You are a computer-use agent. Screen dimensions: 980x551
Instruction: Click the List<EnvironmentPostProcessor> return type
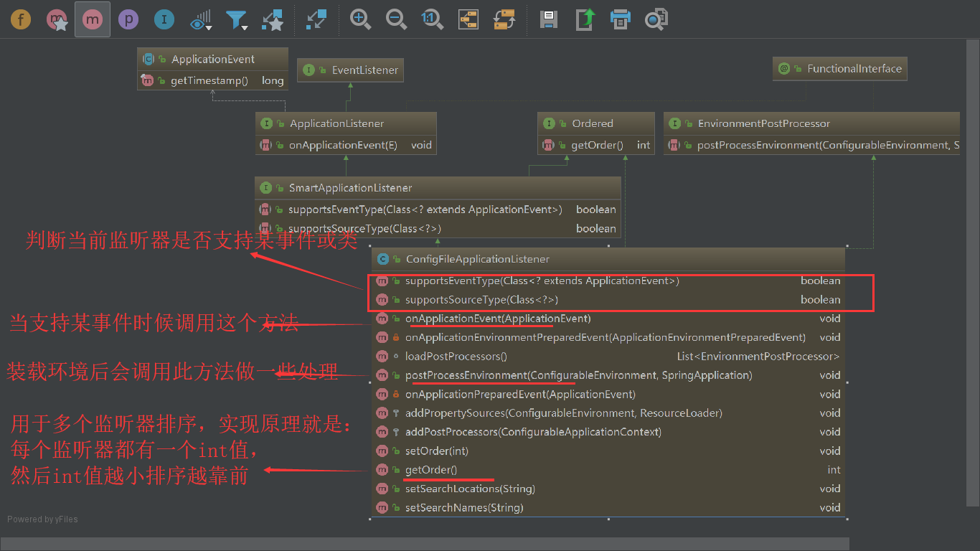tap(758, 356)
